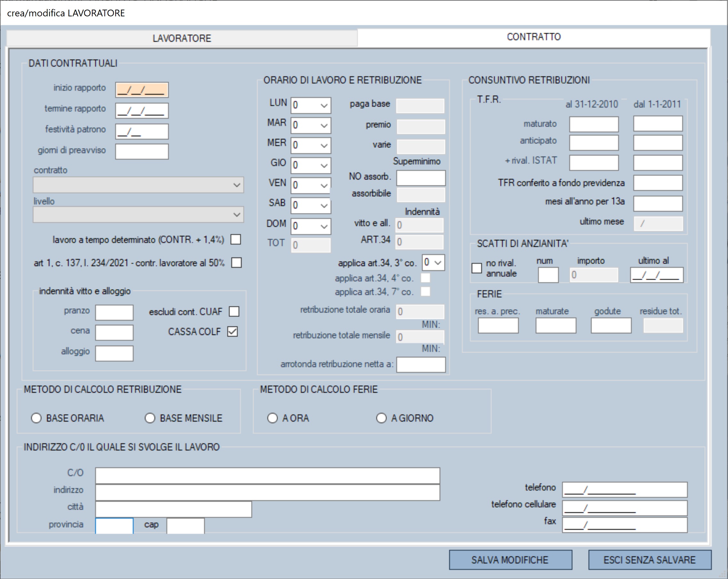Choose BASE MENSILE calculation method
Image resolution: width=728 pixels, height=579 pixels.
150,418
